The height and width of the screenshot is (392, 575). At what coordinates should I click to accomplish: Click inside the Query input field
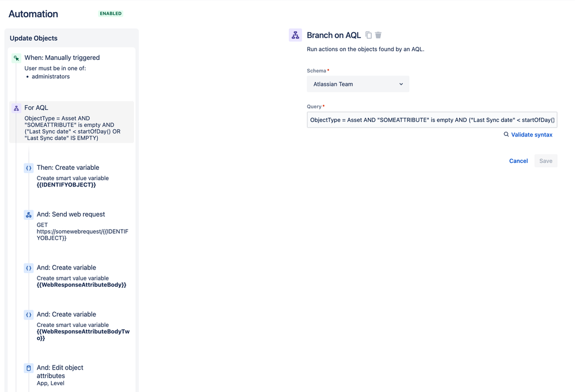pyautogui.click(x=432, y=119)
